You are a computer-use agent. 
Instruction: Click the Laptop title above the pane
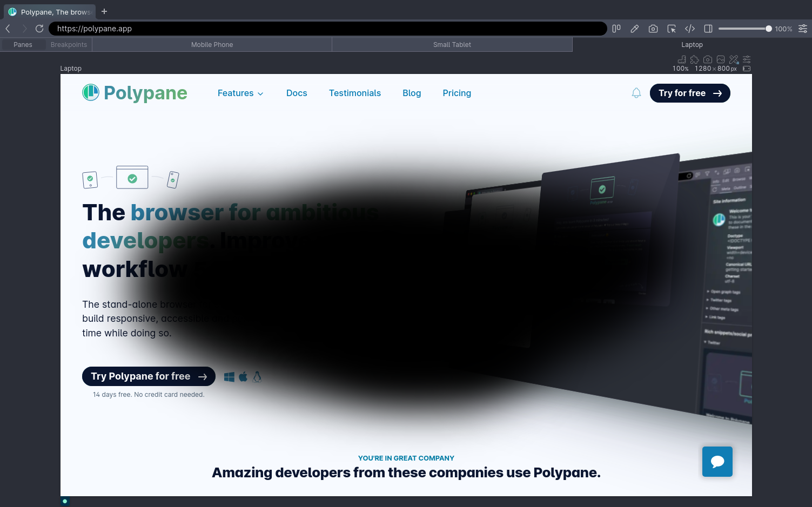(x=71, y=69)
